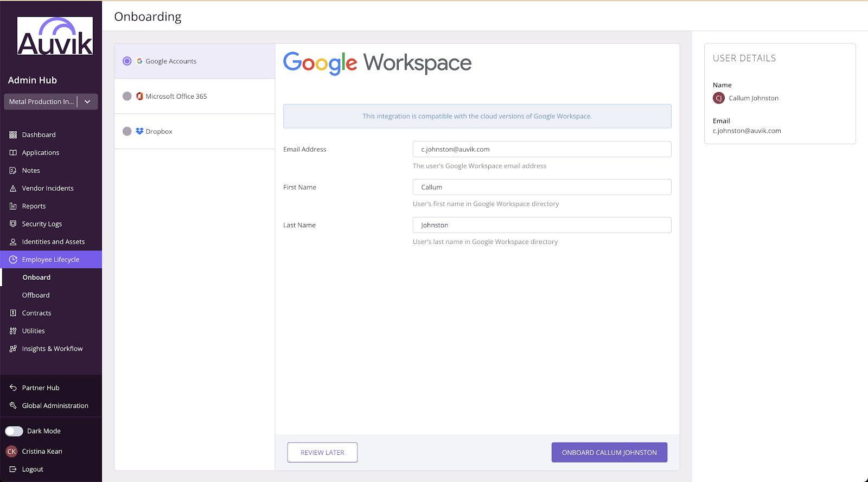Click the CJ avatar in User Details
Screen dimensions: 868x482
coord(719,98)
